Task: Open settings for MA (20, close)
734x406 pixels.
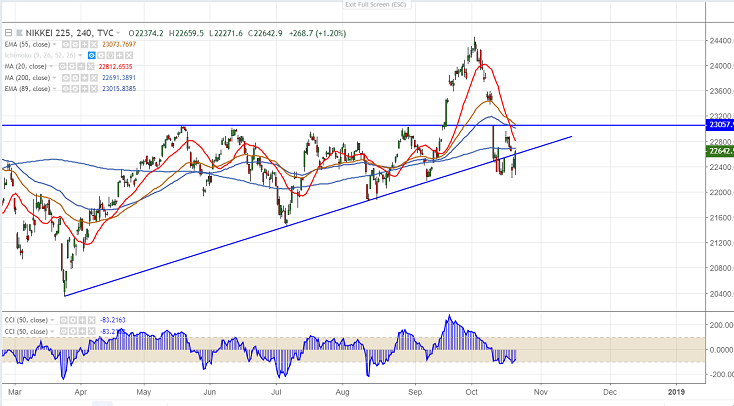Action: (x=72, y=66)
